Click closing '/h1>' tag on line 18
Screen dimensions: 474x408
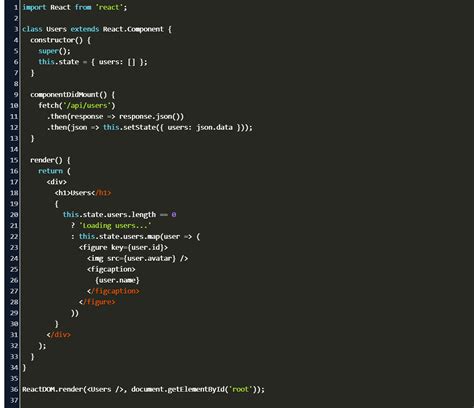pos(103,193)
